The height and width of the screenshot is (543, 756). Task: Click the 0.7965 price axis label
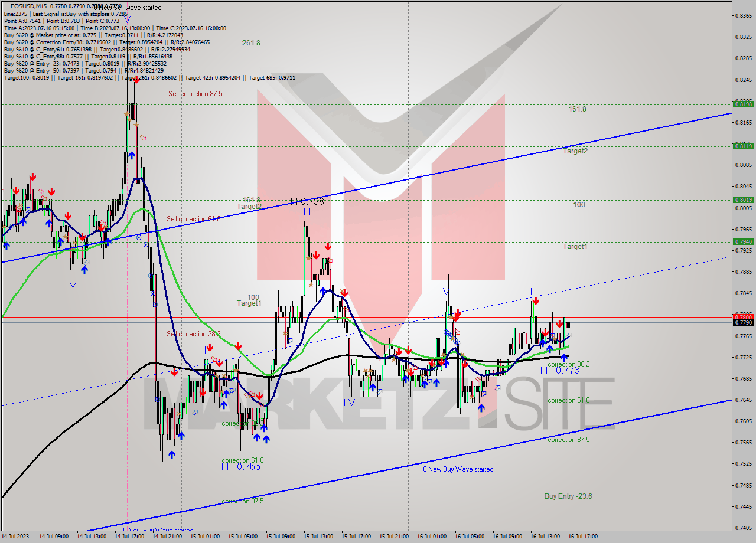tap(743, 229)
